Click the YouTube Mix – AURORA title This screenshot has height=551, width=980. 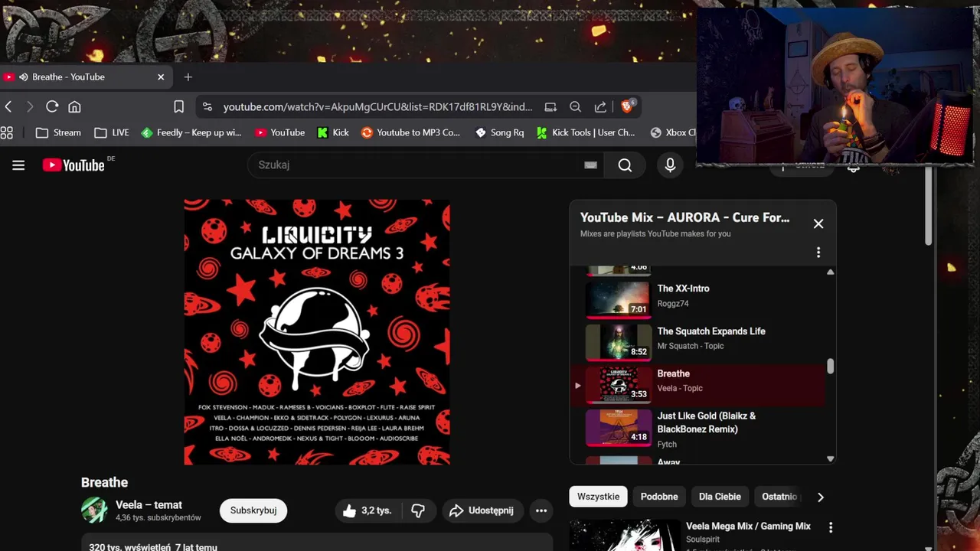tap(684, 217)
